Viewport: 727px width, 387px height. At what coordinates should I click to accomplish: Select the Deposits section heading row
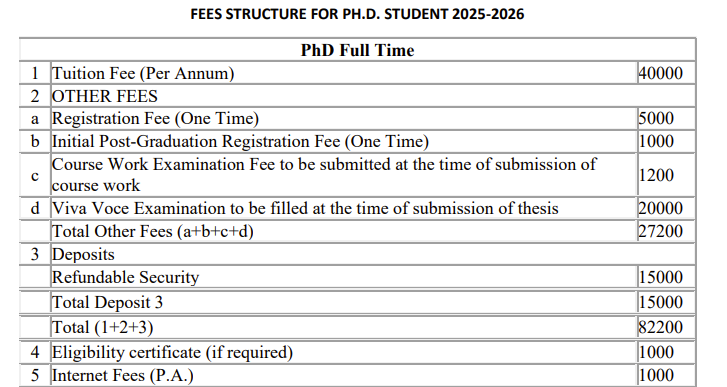(x=357, y=254)
